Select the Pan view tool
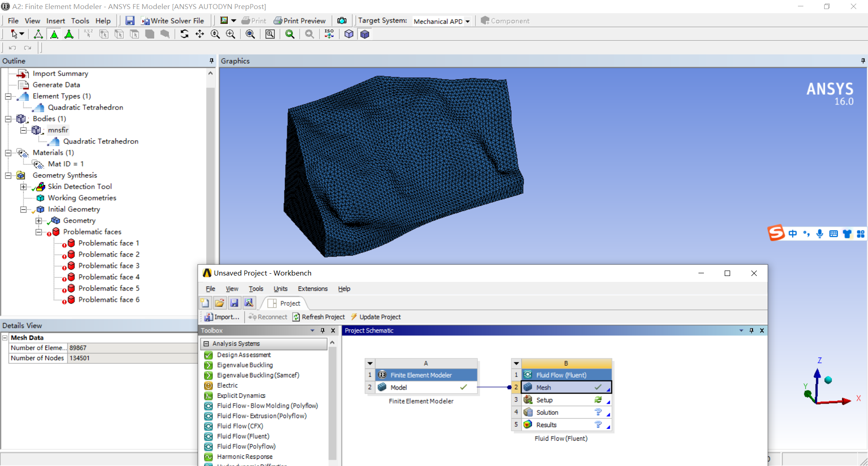 tap(200, 34)
